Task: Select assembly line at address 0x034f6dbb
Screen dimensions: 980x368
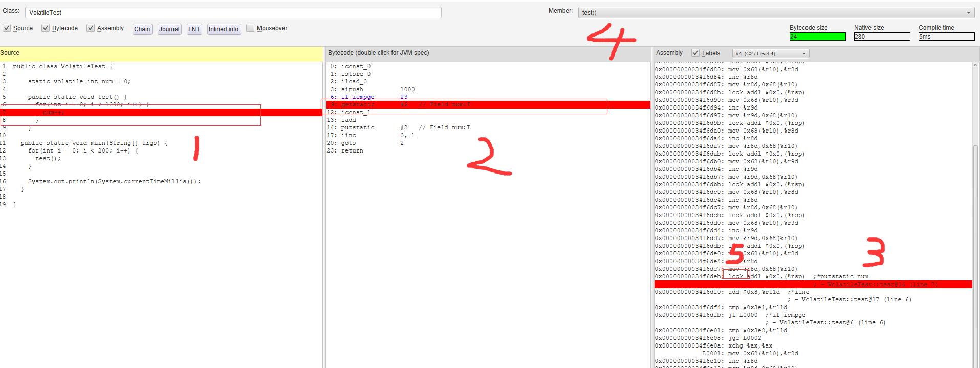Action: (730, 184)
